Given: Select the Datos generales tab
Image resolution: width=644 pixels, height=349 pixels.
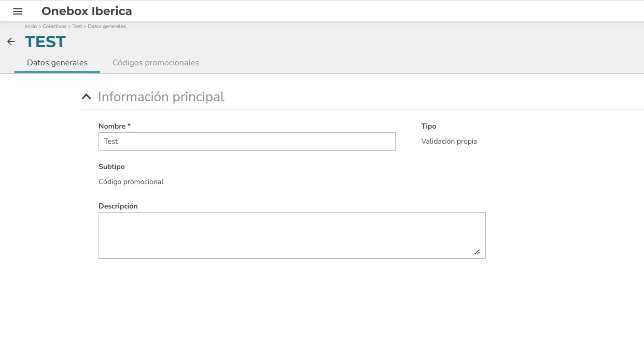Looking at the screenshot, I should (x=57, y=63).
